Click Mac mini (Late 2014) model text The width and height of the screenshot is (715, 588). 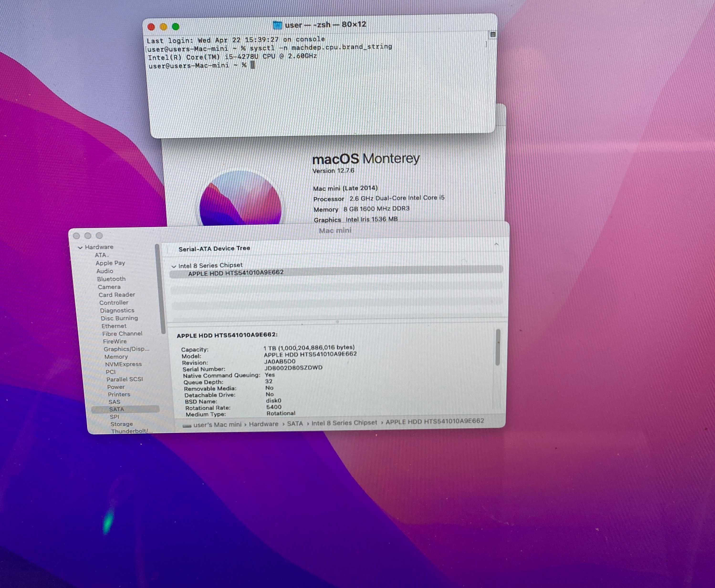(345, 188)
